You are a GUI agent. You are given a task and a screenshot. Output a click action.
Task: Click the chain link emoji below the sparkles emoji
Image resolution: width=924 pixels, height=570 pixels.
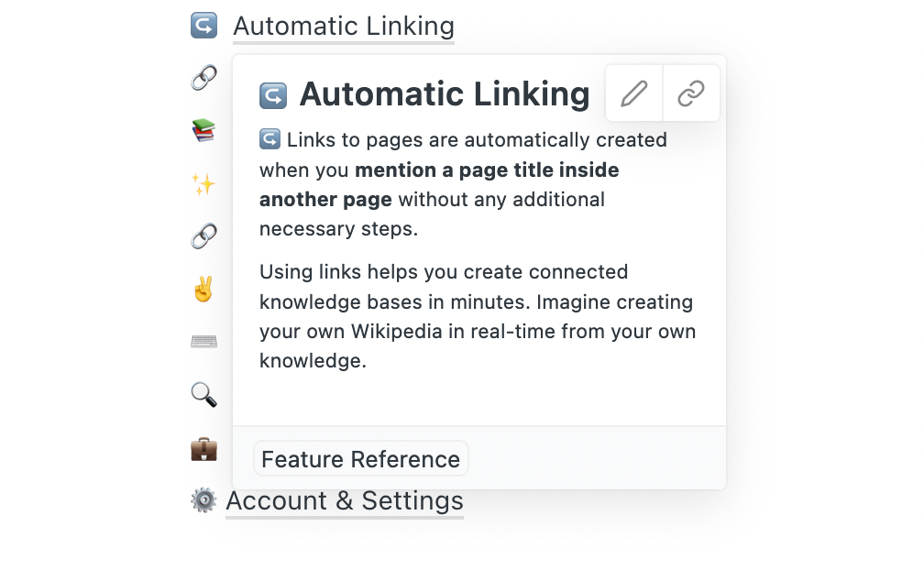203,236
